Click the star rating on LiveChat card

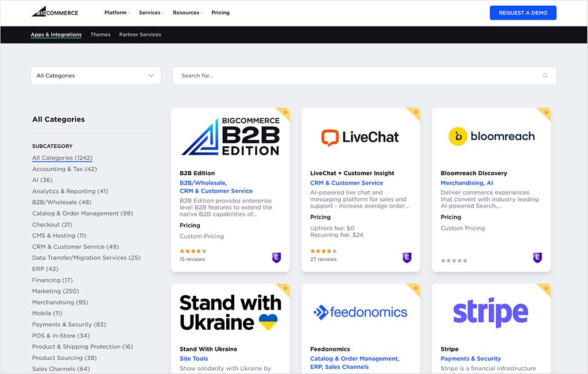tap(324, 251)
